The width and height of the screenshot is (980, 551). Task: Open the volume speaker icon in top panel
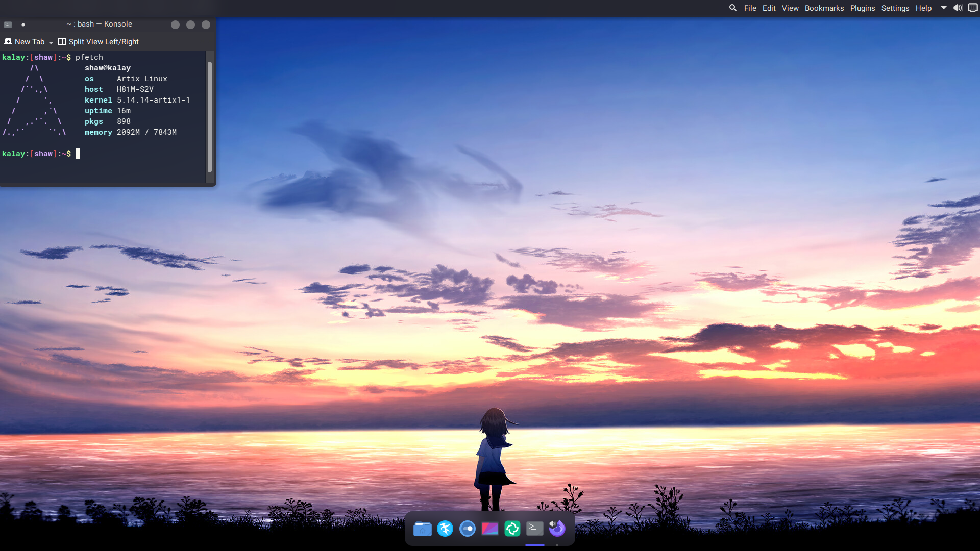coord(958,8)
